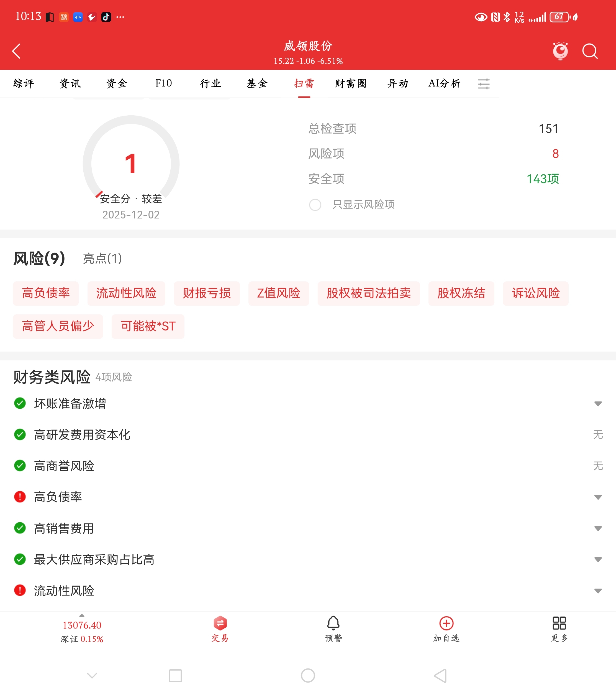Tap the safety score gauge

[131, 164]
